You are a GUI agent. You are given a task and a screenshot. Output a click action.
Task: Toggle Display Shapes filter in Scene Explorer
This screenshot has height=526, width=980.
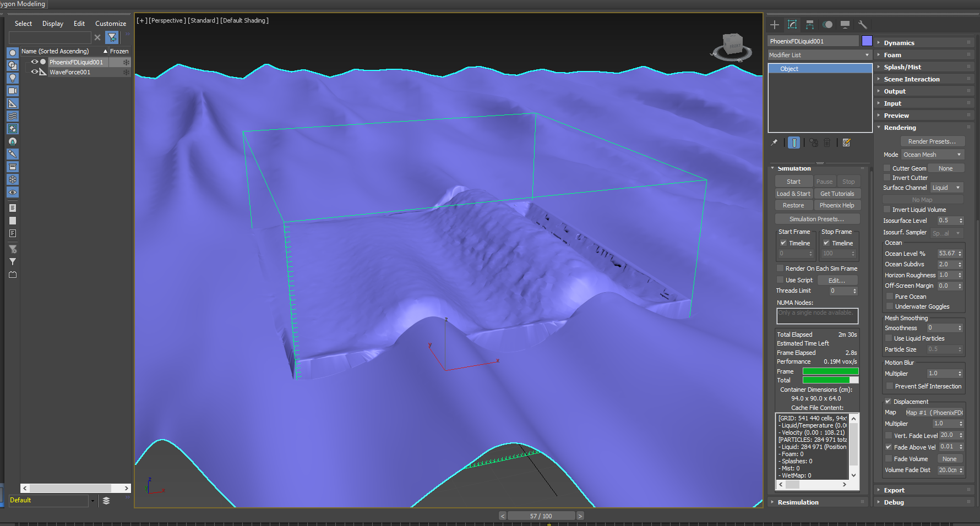13,65
